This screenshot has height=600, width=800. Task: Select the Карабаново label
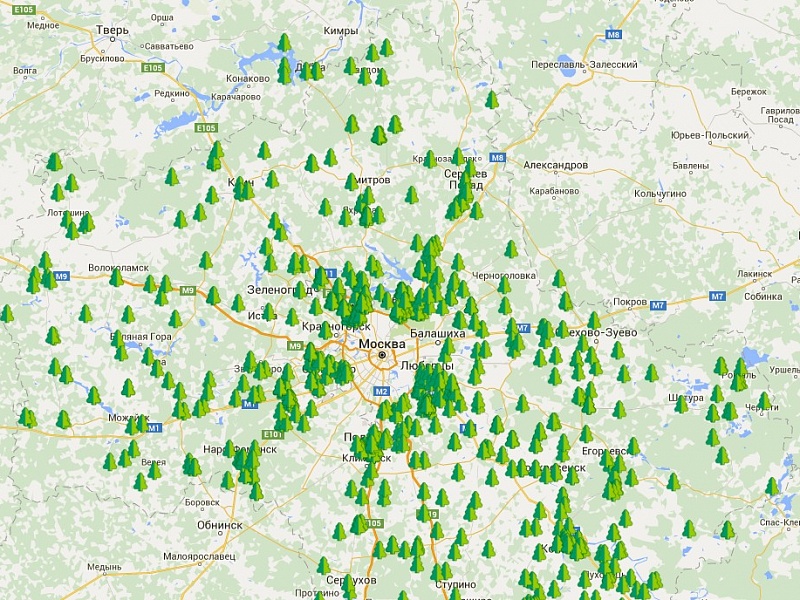click(x=554, y=191)
